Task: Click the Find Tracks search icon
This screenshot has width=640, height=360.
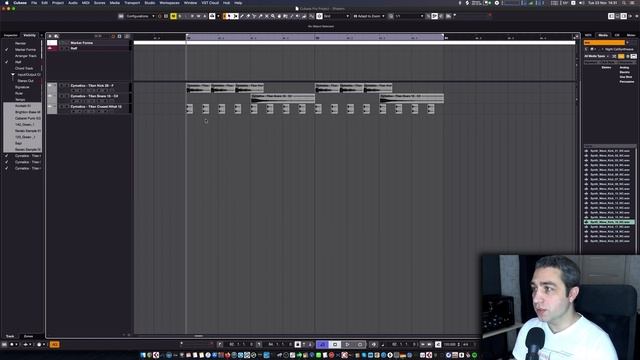Action: 56,36
